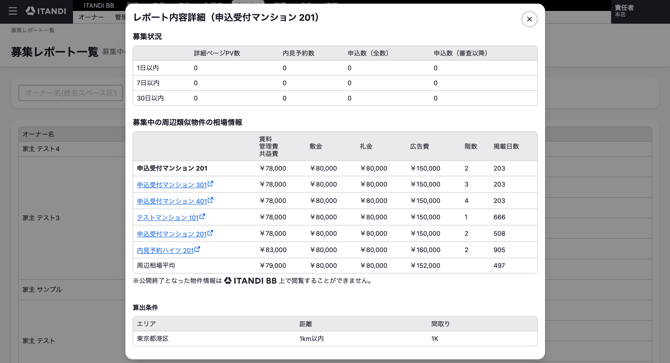Screen dimensions: 670x363
Task: Click the 508 listing days value
Action: point(499,233)
